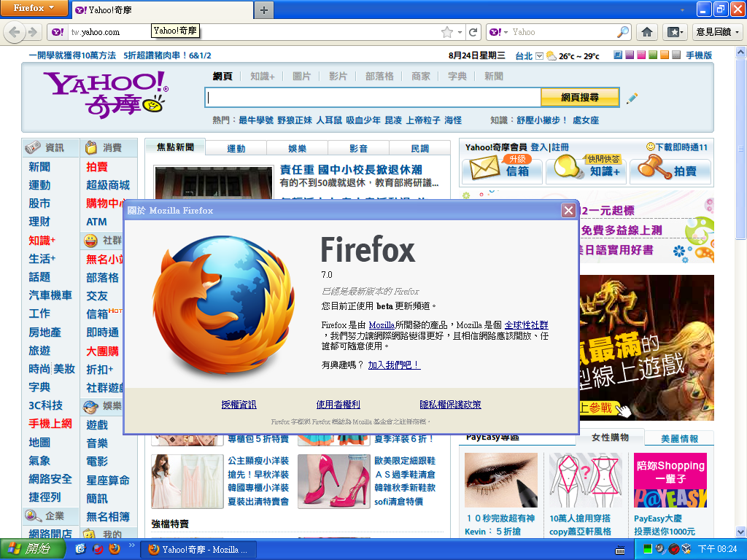Click the pencil icon beside web search button
The width and height of the screenshot is (747, 560).
pos(632,98)
